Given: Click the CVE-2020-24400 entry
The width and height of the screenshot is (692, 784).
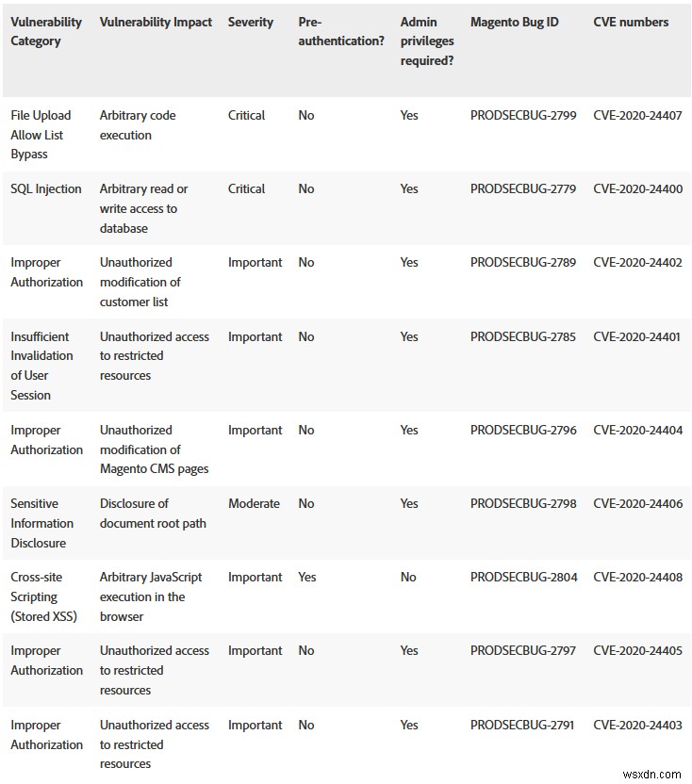Looking at the screenshot, I should tap(637, 188).
